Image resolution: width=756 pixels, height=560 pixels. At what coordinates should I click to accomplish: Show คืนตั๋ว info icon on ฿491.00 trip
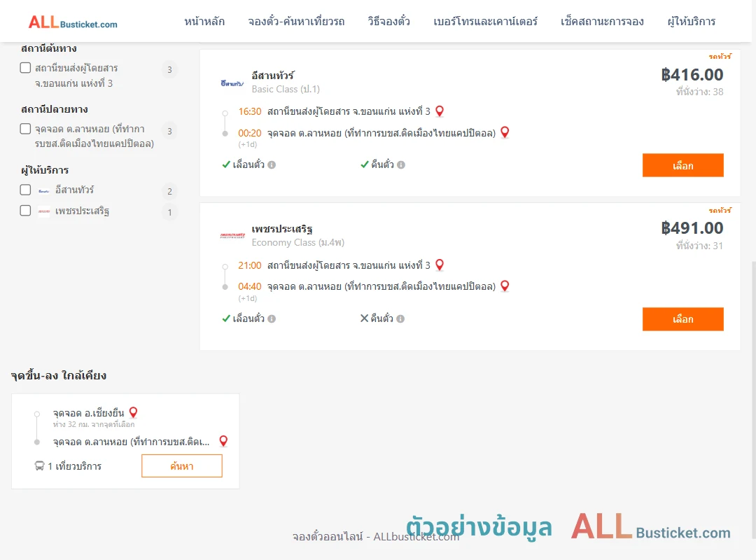tap(400, 318)
